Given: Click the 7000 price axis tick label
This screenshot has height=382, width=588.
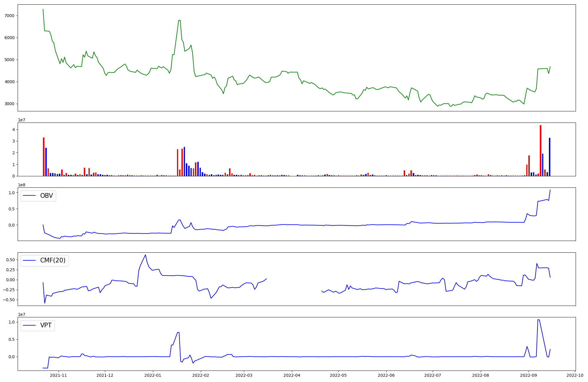Looking at the screenshot, I should tap(10, 16).
